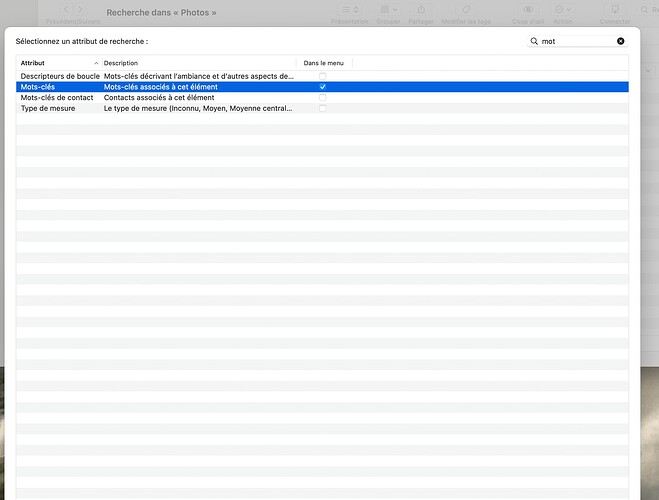Click the Connecter toolbar icon

pos(615,9)
